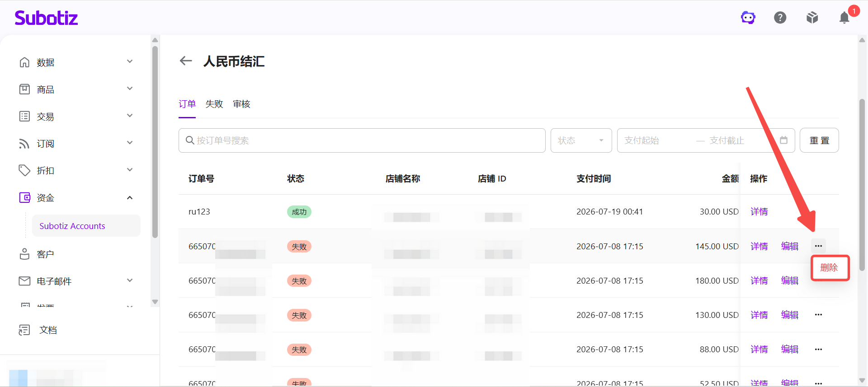
Task: Click the 30.00 USD amount
Action: pyautogui.click(x=719, y=211)
